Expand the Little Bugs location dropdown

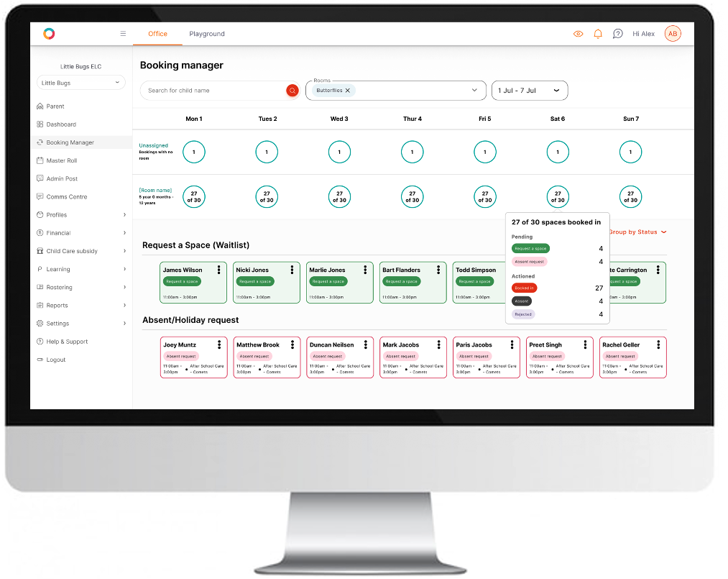[80, 82]
